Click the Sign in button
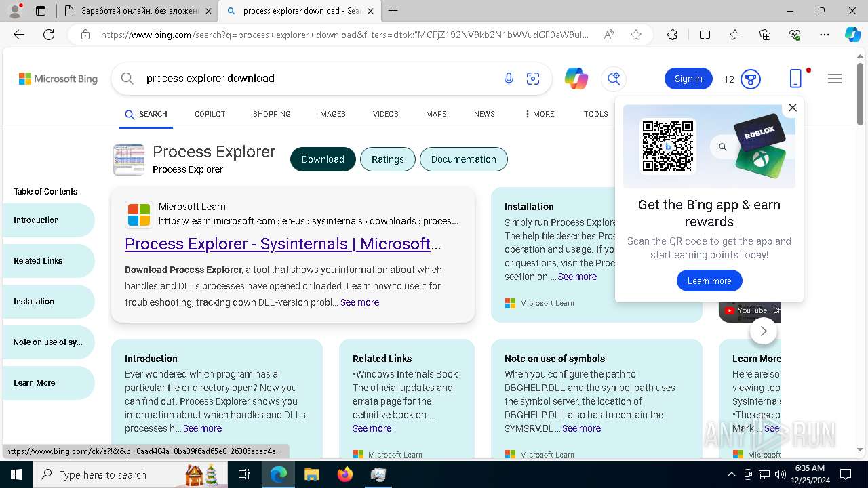868x488 pixels. click(688, 79)
